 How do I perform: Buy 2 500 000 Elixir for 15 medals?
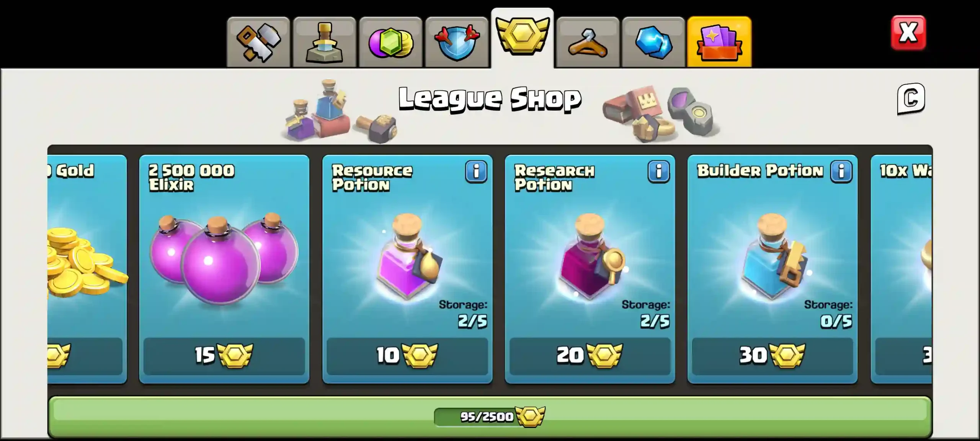[224, 356]
